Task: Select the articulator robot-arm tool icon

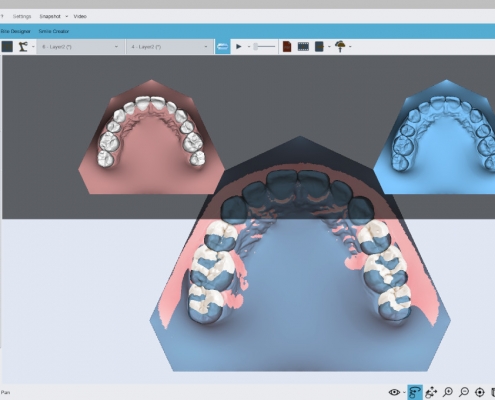Action: (x=23, y=47)
